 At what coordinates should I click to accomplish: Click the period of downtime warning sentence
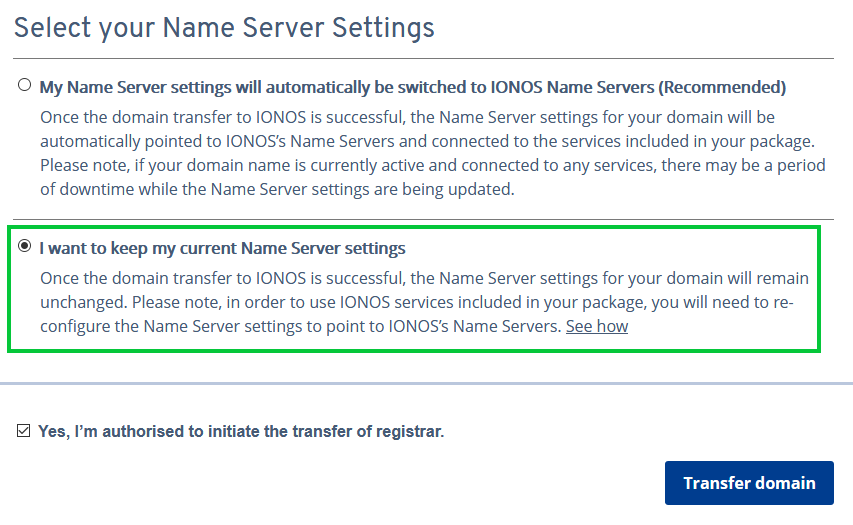pyautogui.click(x=433, y=177)
